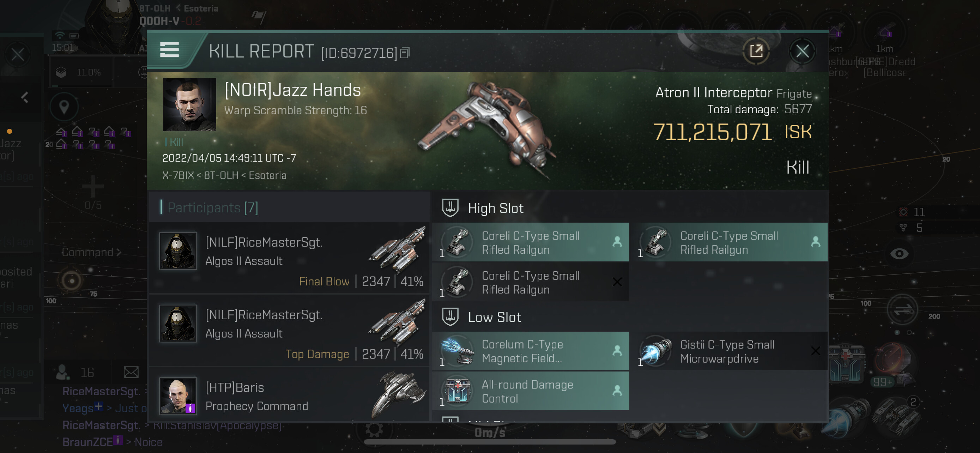Expand the Command fleet menu
980x453 pixels.
(91, 252)
